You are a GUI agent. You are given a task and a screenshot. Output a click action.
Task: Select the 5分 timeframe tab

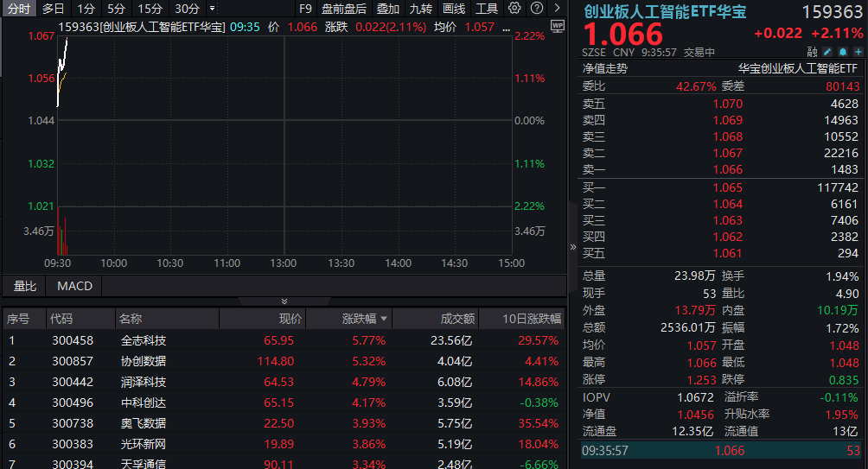click(116, 9)
